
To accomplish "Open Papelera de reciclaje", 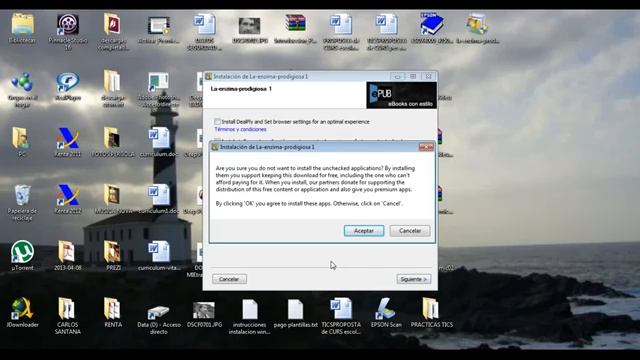I will tap(22, 202).
